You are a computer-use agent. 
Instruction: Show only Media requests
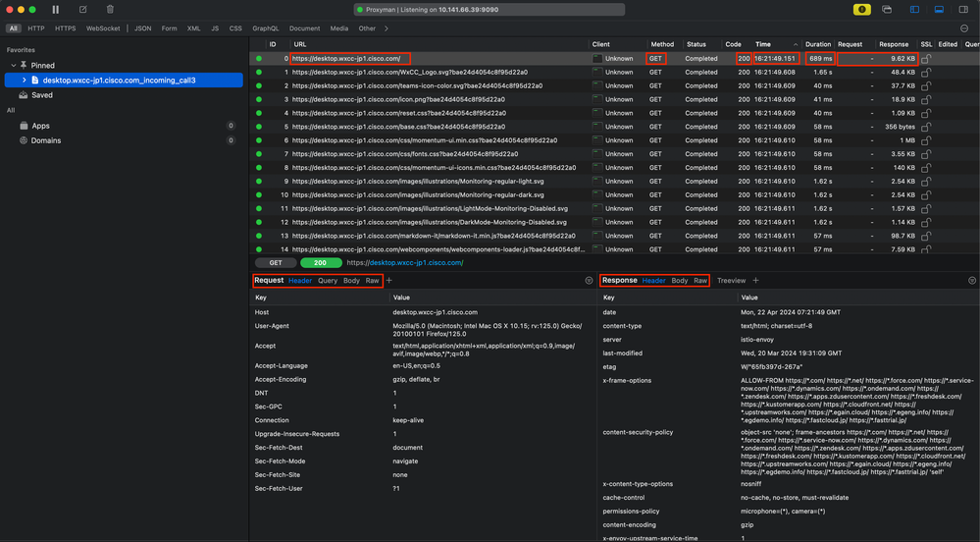[338, 28]
